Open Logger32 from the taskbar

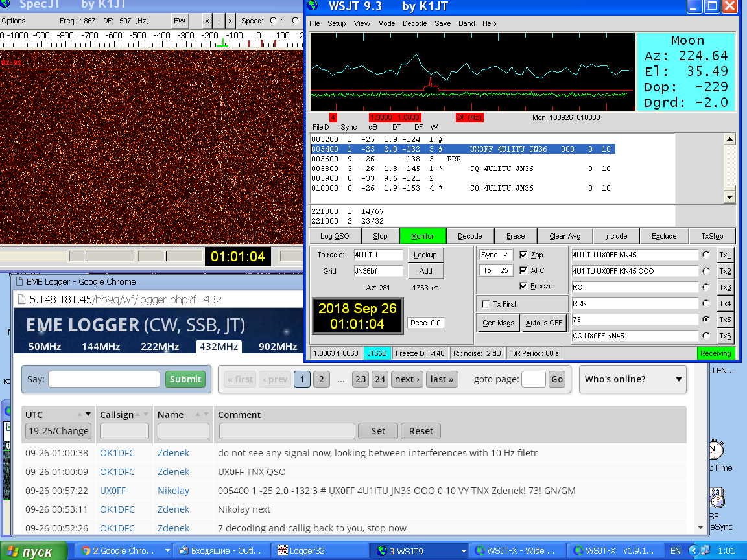pyautogui.click(x=307, y=550)
